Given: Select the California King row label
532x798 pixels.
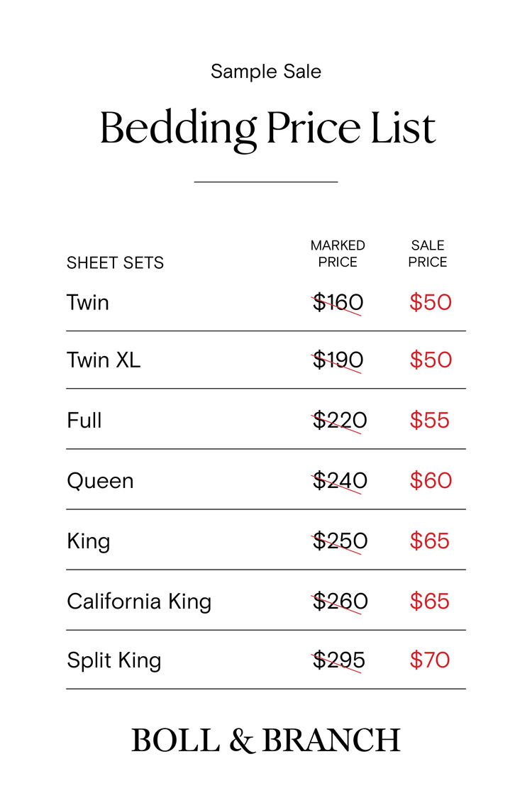Looking at the screenshot, I should click(x=139, y=602).
